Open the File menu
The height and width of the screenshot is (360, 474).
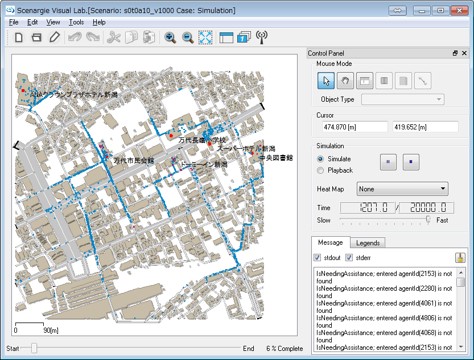point(14,22)
